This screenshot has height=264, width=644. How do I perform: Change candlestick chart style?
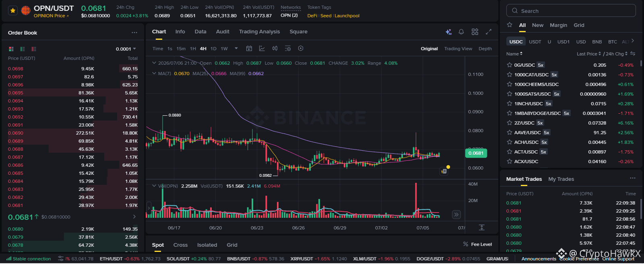tap(275, 49)
